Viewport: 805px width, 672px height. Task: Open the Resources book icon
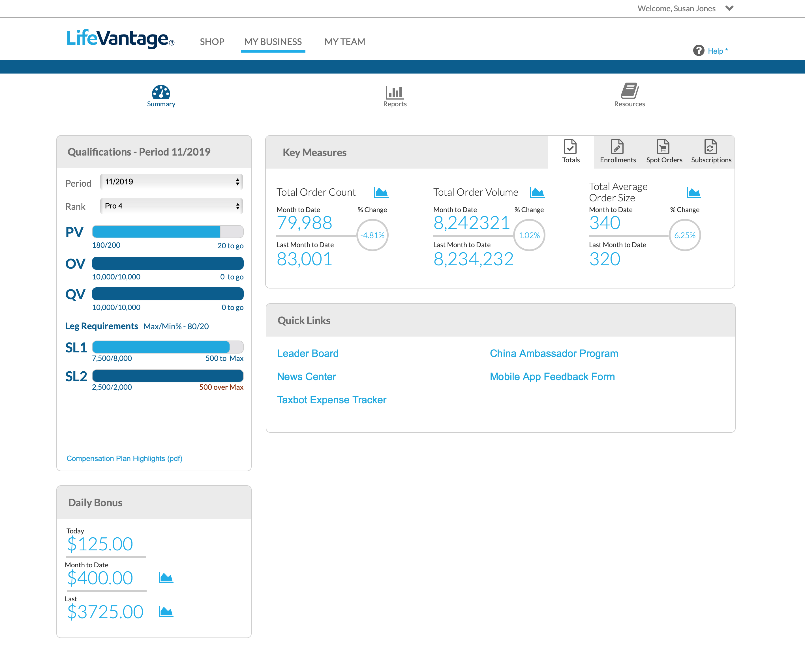pyautogui.click(x=629, y=91)
